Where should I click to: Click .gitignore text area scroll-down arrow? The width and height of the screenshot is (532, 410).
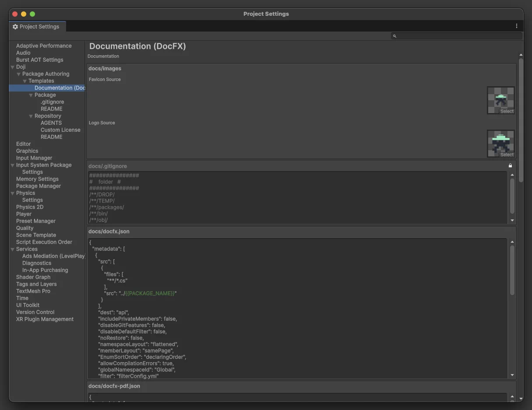click(512, 220)
